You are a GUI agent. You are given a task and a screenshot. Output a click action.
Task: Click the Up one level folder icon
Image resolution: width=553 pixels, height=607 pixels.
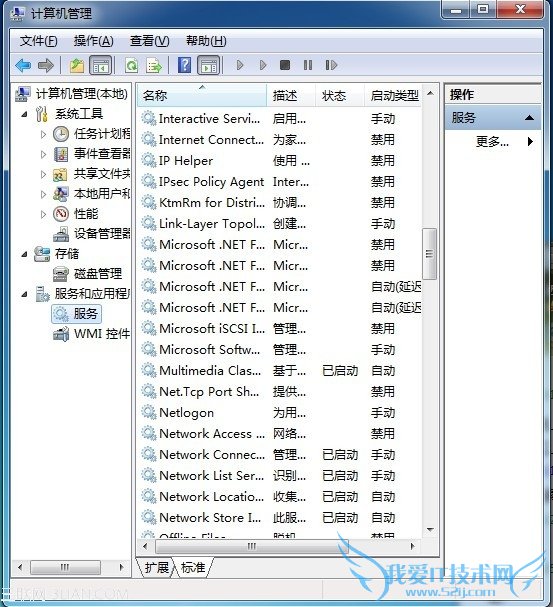(77, 65)
